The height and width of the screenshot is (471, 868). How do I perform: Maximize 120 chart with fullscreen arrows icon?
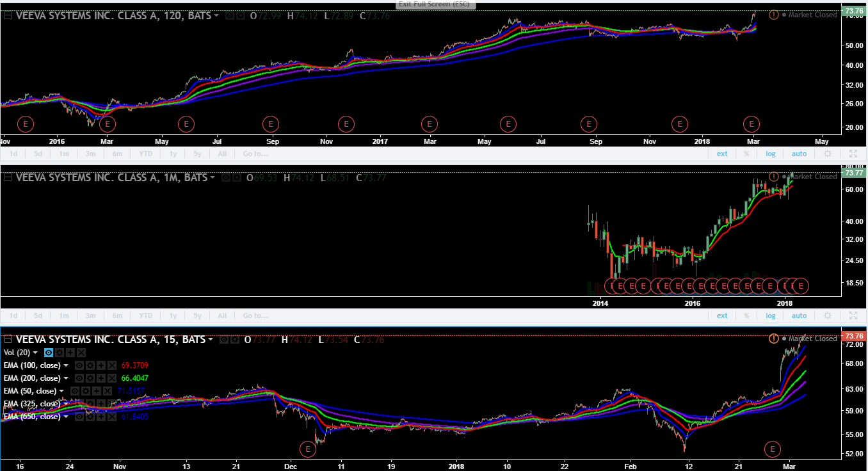pos(853,154)
